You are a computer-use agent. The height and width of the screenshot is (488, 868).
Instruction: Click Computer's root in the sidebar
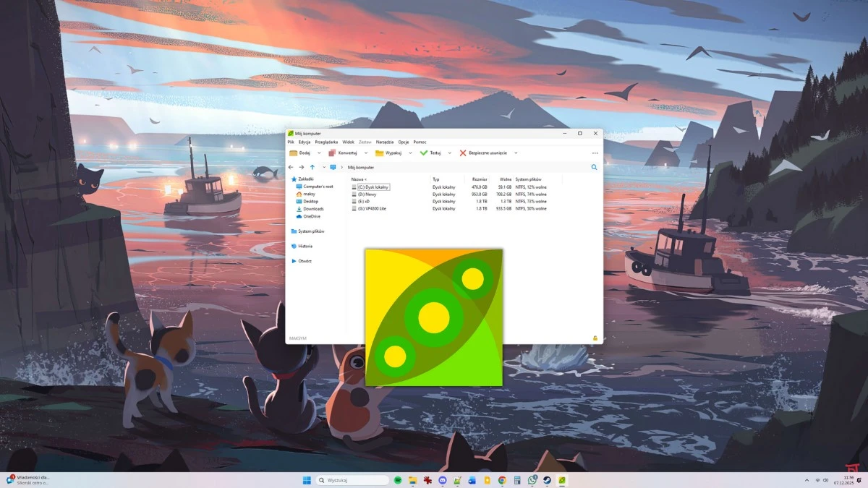click(318, 185)
